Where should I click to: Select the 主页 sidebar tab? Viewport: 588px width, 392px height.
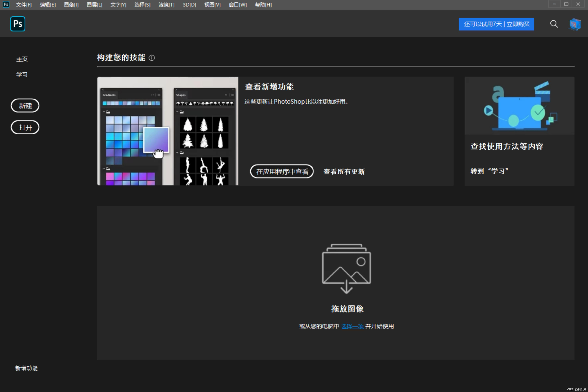tap(22, 59)
